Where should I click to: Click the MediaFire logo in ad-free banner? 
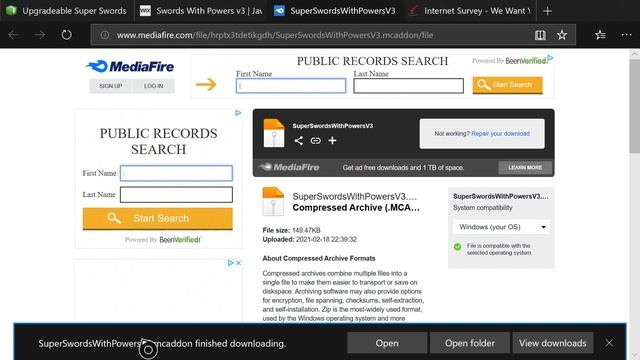[290, 167]
